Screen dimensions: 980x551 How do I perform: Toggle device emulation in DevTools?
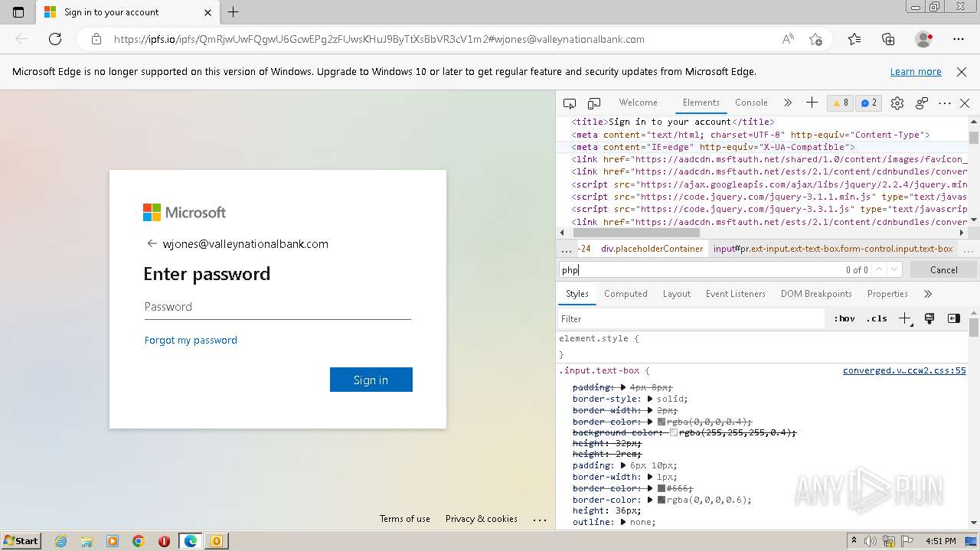pos(594,103)
